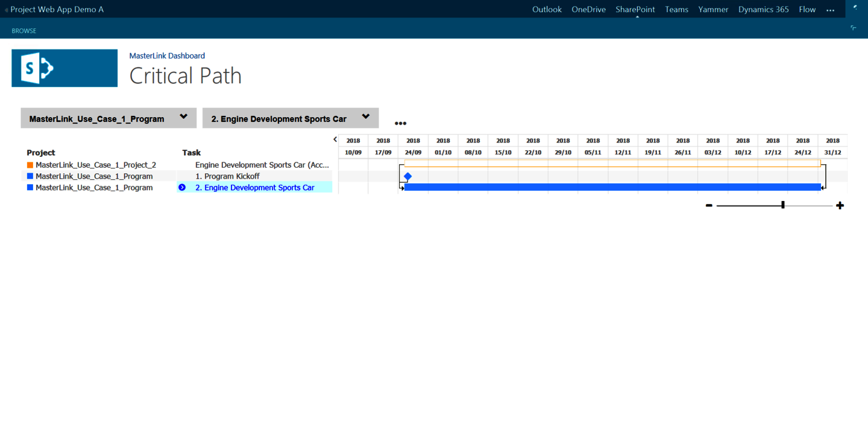Select the highlighted 2. Engine Development Sports Car task
Viewport: 868px width, 423px height.
tap(255, 188)
